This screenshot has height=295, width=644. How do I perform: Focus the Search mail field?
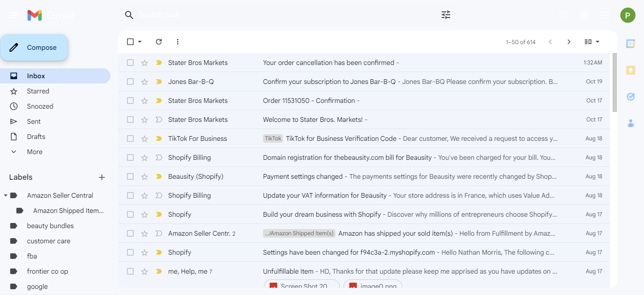click(x=284, y=15)
